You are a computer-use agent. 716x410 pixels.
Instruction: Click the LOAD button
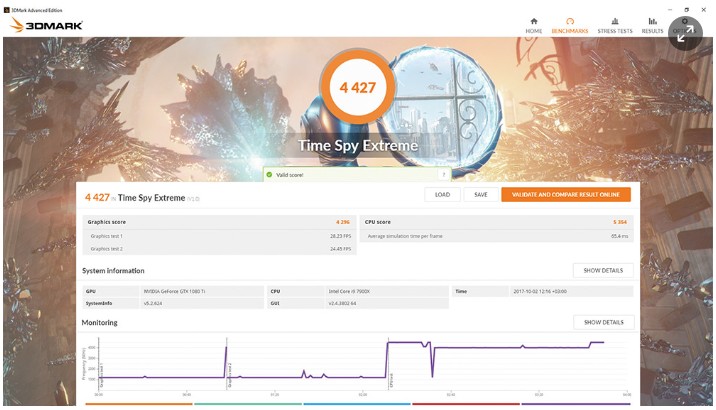[x=442, y=194]
